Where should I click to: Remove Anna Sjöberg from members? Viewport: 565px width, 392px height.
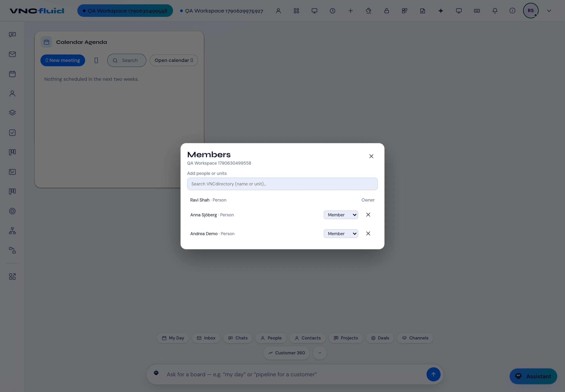pos(368,215)
